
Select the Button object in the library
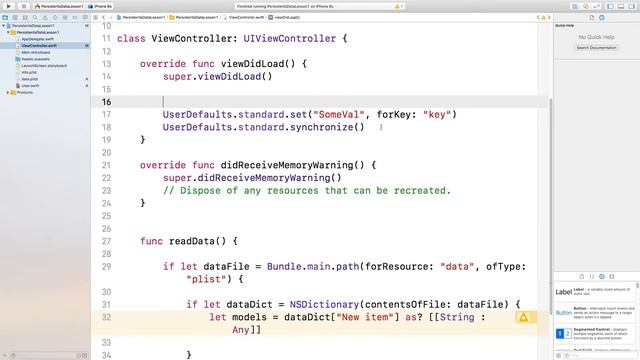[x=595, y=312]
